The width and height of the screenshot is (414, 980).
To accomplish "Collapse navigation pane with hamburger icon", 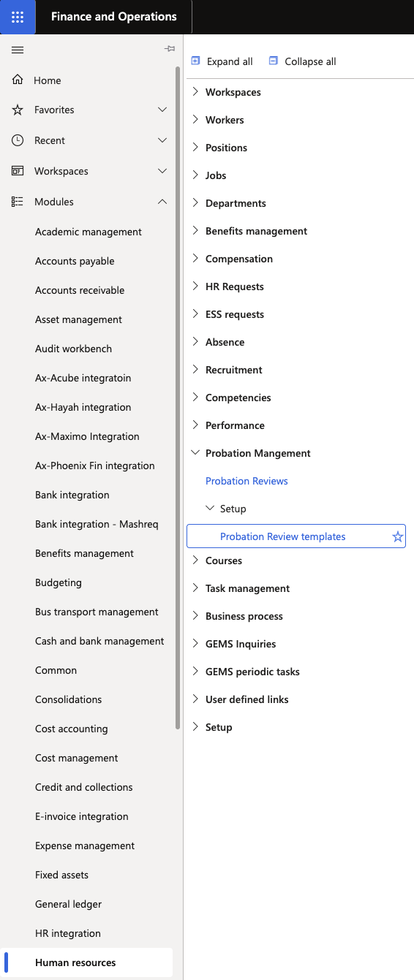I will (18, 50).
